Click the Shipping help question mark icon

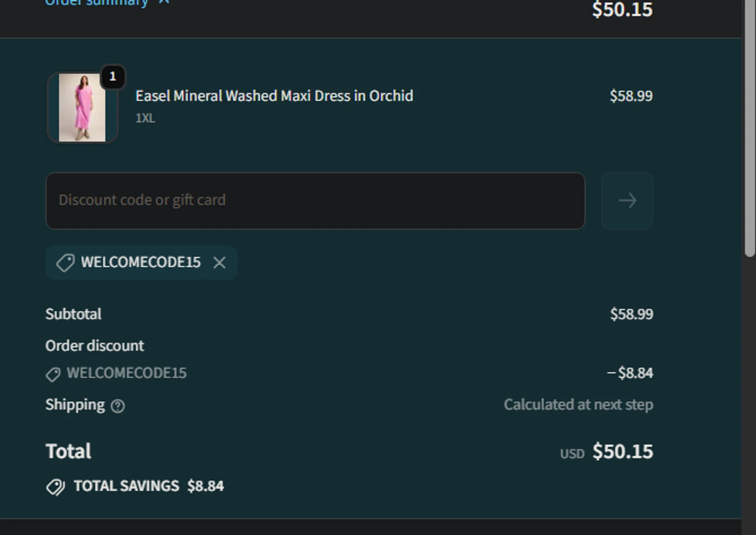click(117, 406)
